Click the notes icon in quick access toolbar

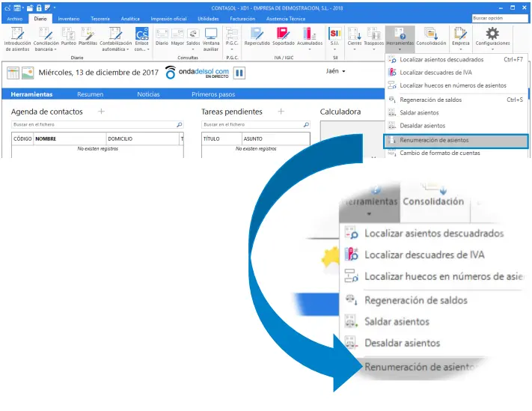pos(47,7)
